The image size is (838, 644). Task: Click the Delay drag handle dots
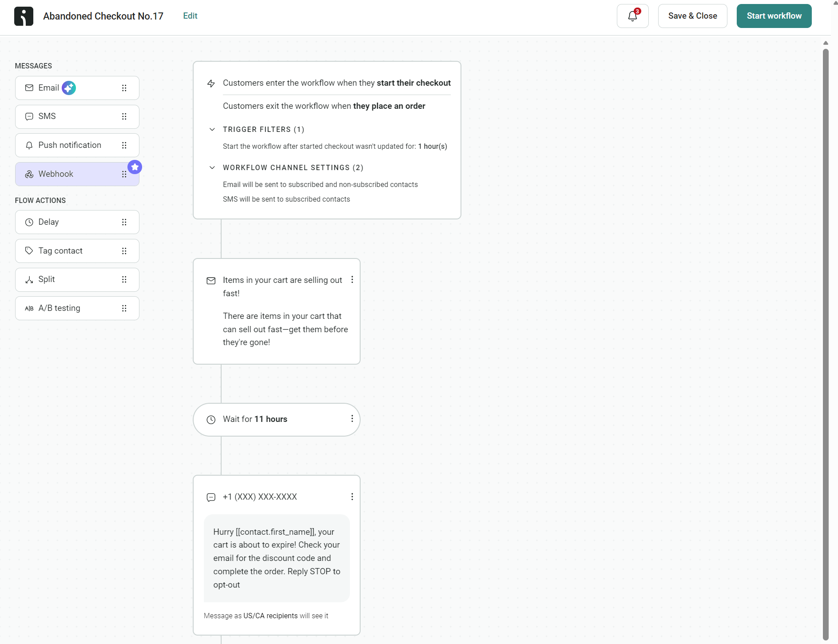click(x=124, y=222)
